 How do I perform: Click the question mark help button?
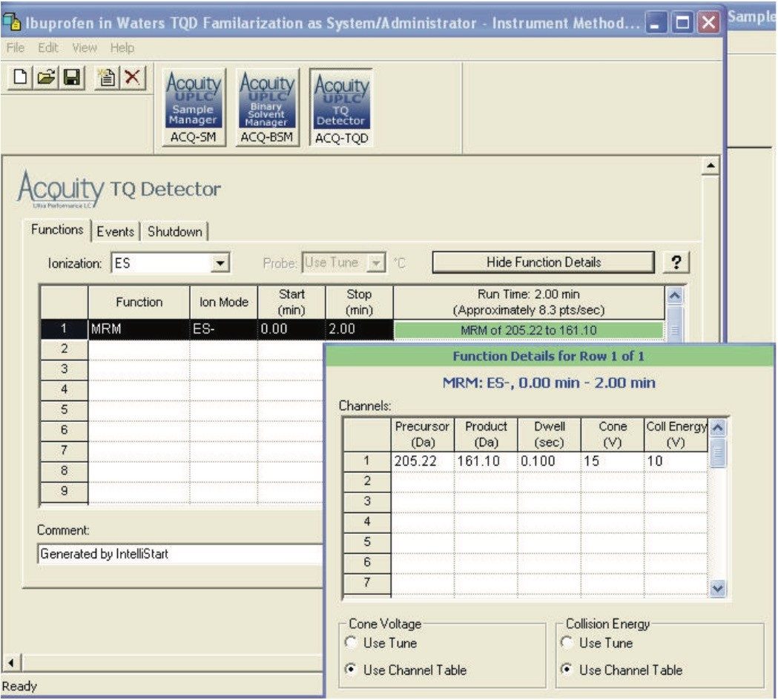coord(676,262)
